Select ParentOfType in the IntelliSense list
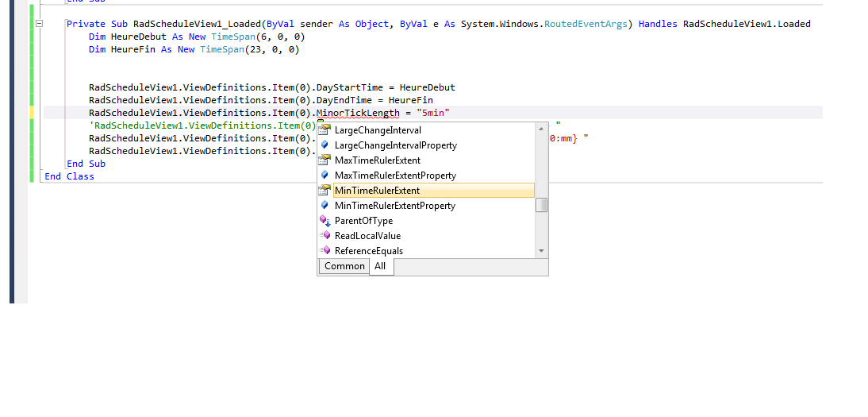The width and height of the screenshot is (868, 417). [x=363, y=221]
